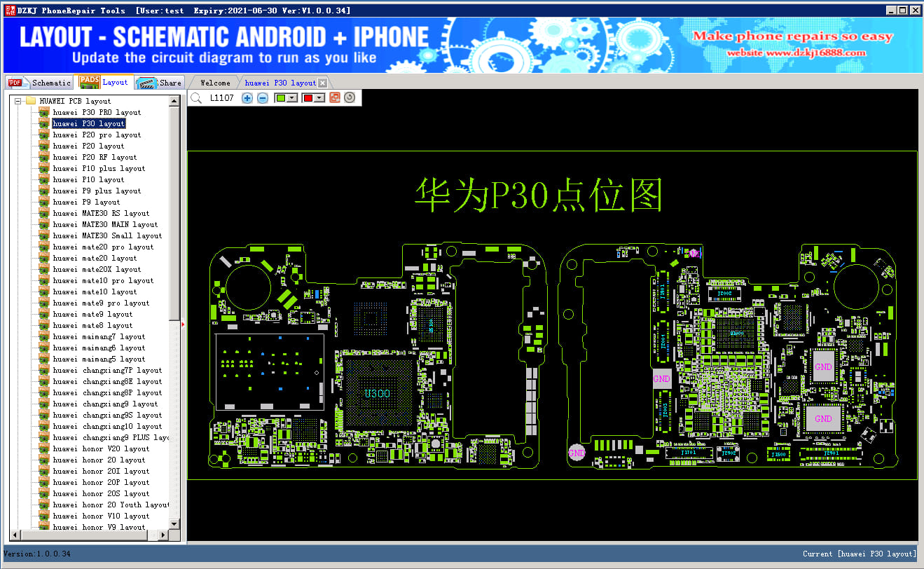924x569 pixels.
Task: Click the board icon beside huawei P9 layout
Action: pyautogui.click(x=44, y=202)
